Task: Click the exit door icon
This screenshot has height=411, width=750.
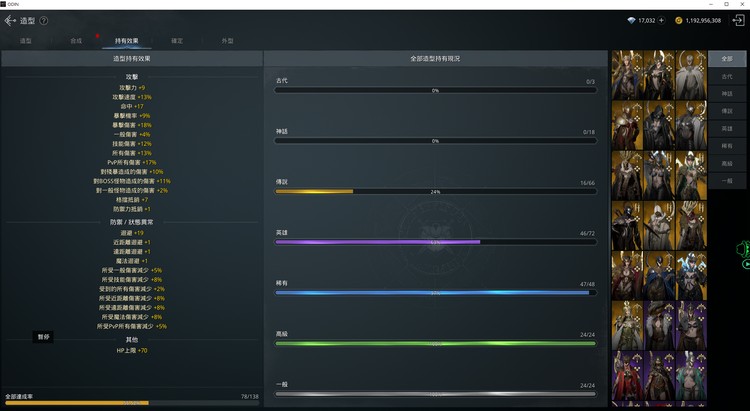Action: pyautogui.click(x=739, y=20)
